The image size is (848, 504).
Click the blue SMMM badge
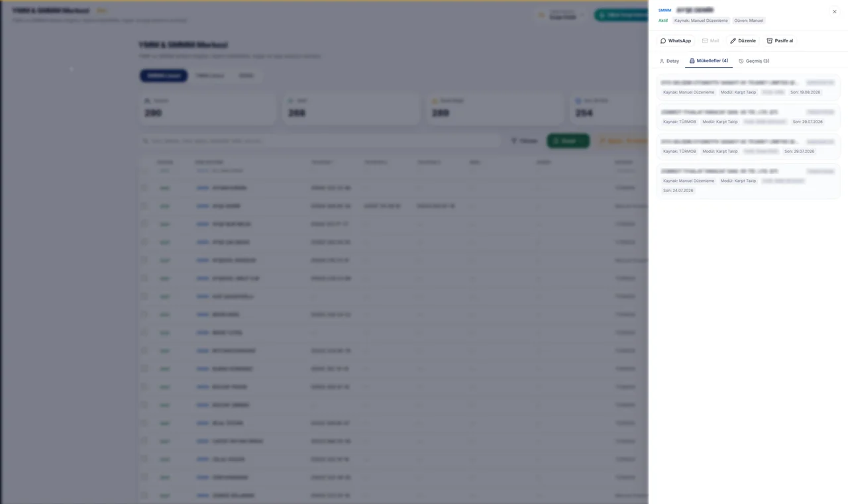664,11
